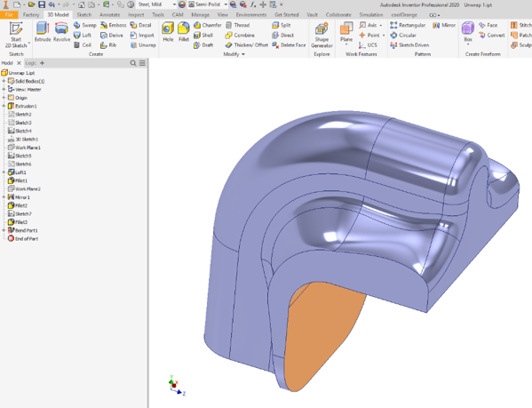Select Work Plane1 in the browser

tap(24, 148)
